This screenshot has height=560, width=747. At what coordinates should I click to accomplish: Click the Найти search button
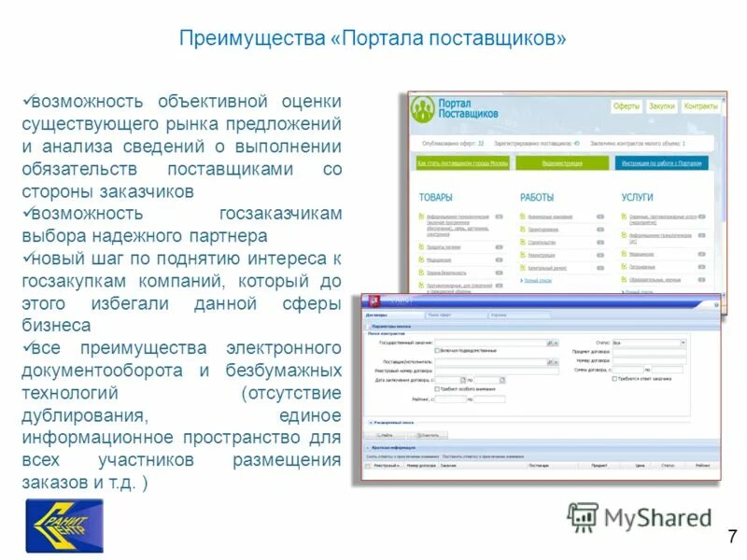(385, 435)
